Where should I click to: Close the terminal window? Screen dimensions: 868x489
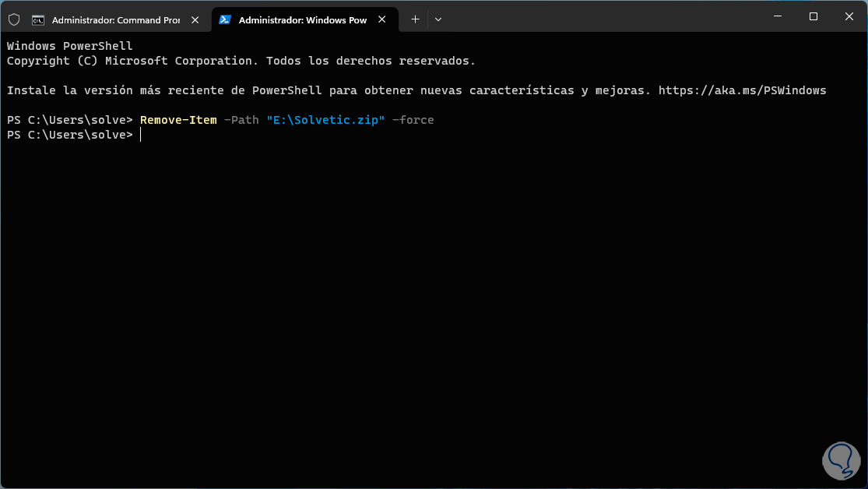(849, 17)
